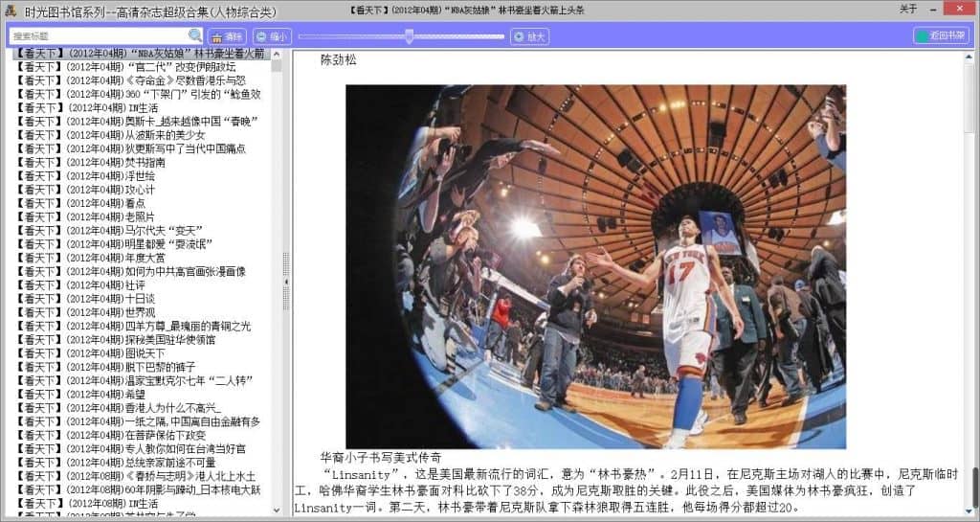Click the app icon in the title bar
This screenshot has height=522, width=980.
(x=11, y=9)
